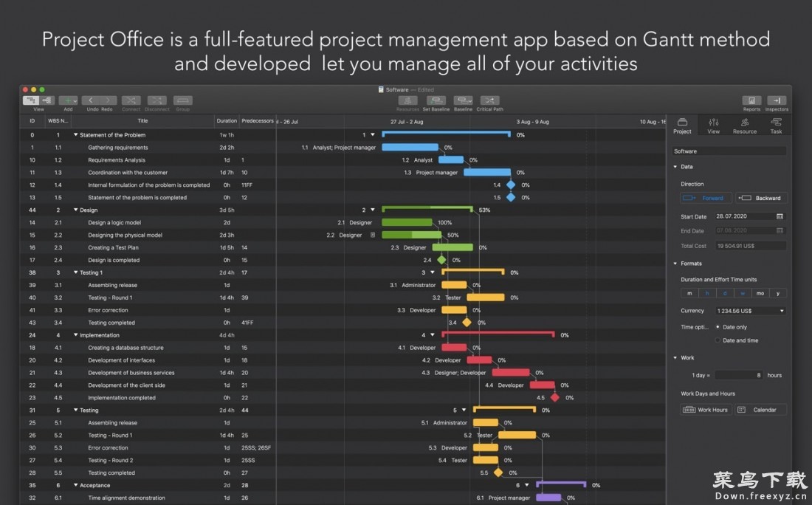This screenshot has height=505, width=812.
Task: Collapse the Statement of the Problem group
Action: click(75, 134)
